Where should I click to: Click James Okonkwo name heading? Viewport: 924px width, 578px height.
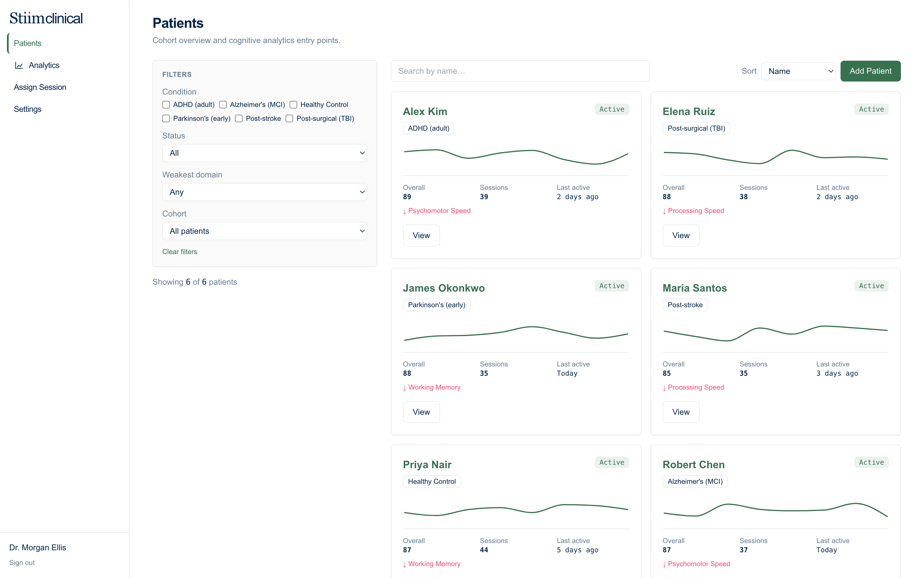[444, 288]
